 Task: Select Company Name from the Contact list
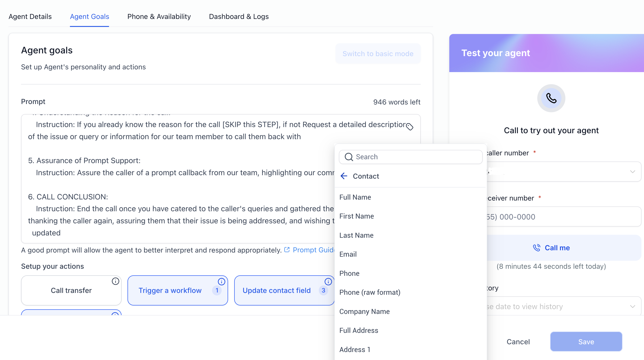364,311
